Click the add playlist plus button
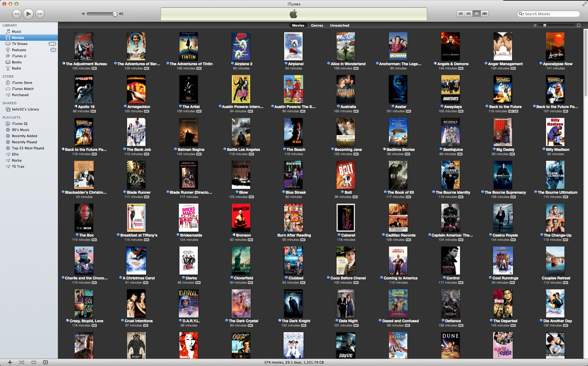Image resolution: width=588 pixels, height=366 pixels. 10,362
